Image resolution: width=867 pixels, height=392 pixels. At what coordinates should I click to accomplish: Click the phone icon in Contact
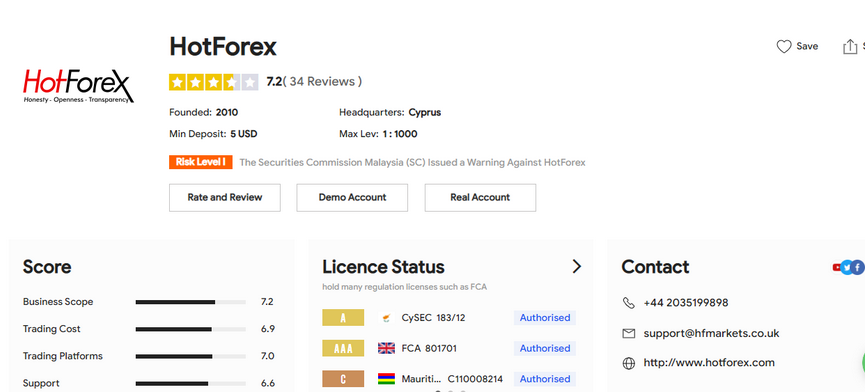pos(628,302)
